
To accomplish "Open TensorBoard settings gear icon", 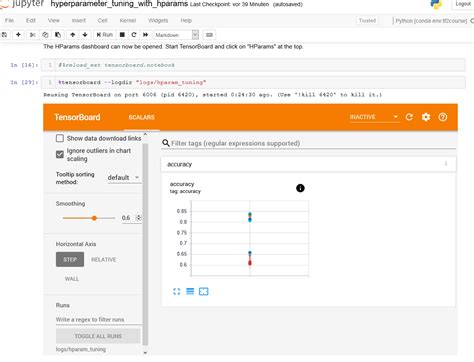I will pos(426,117).
